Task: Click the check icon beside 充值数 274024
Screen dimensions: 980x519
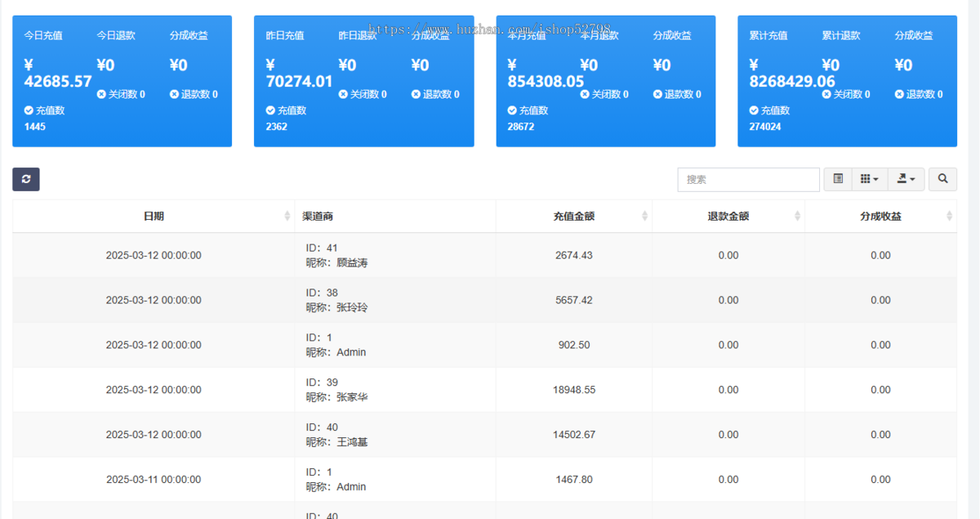Action: pyautogui.click(x=754, y=110)
